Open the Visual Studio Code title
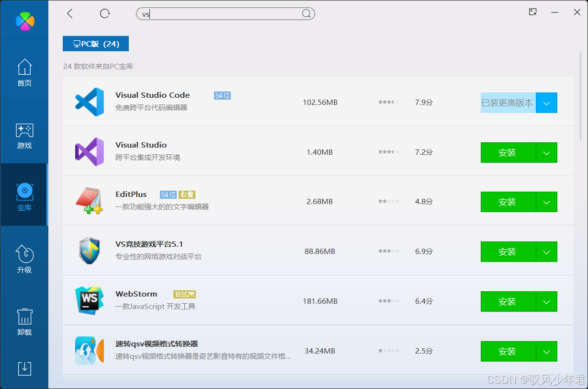This screenshot has width=588, height=389. coord(152,95)
